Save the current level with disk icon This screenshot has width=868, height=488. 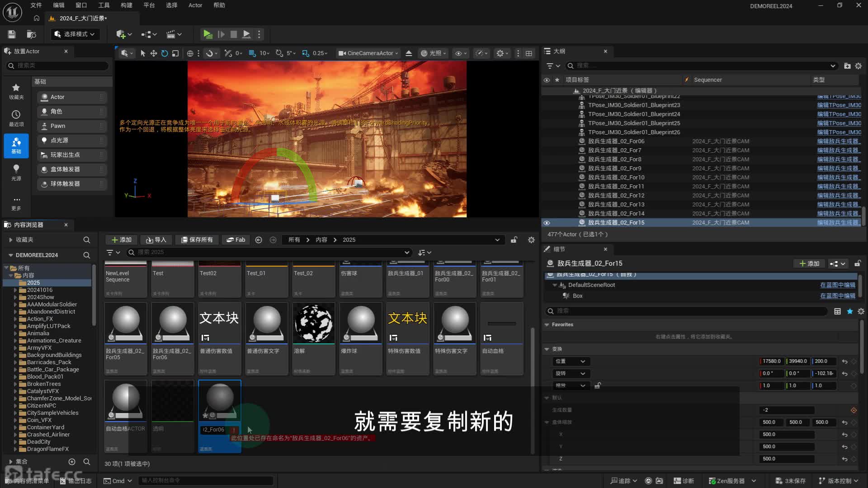tap(12, 34)
